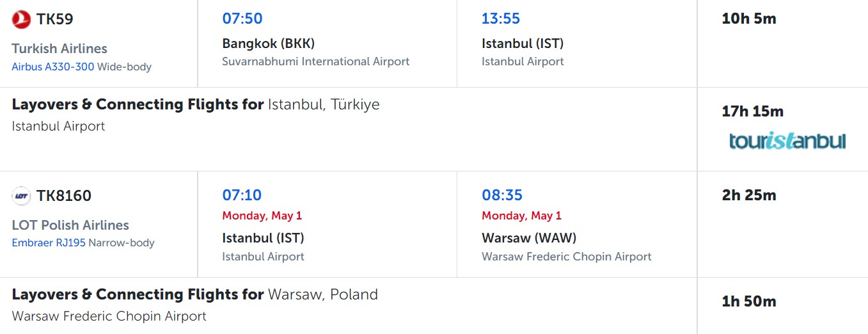Click the 13:55 Istanbul arrival time

(x=501, y=19)
